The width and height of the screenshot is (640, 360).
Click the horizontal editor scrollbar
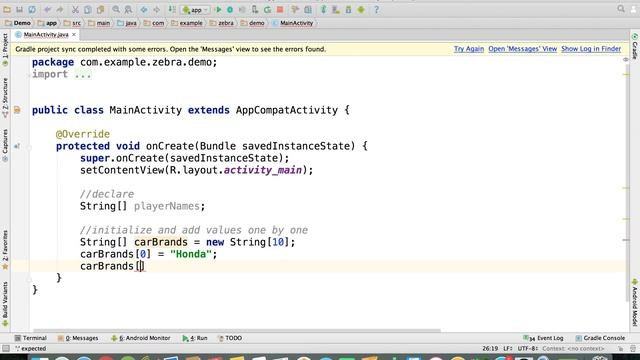pyautogui.click(x=237, y=331)
